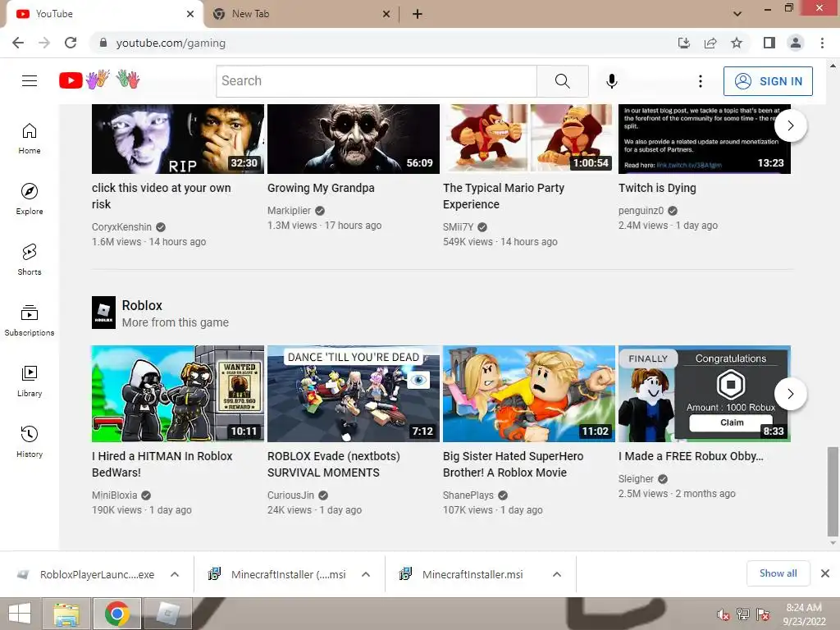Close the downloads bar
The height and width of the screenshot is (630, 840).
pos(825,573)
